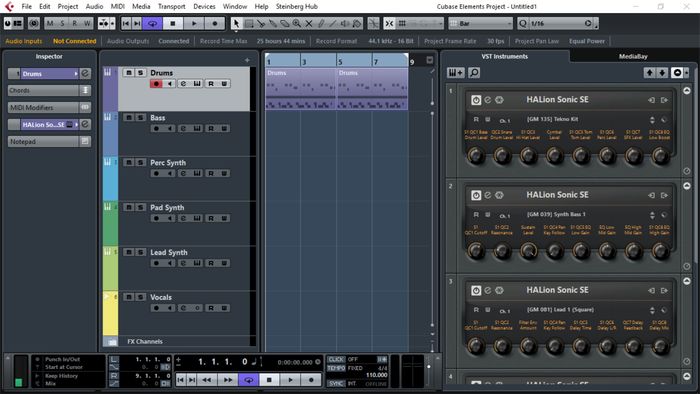
Task: Toggle monitor on Vocals track
Action: 170,308
